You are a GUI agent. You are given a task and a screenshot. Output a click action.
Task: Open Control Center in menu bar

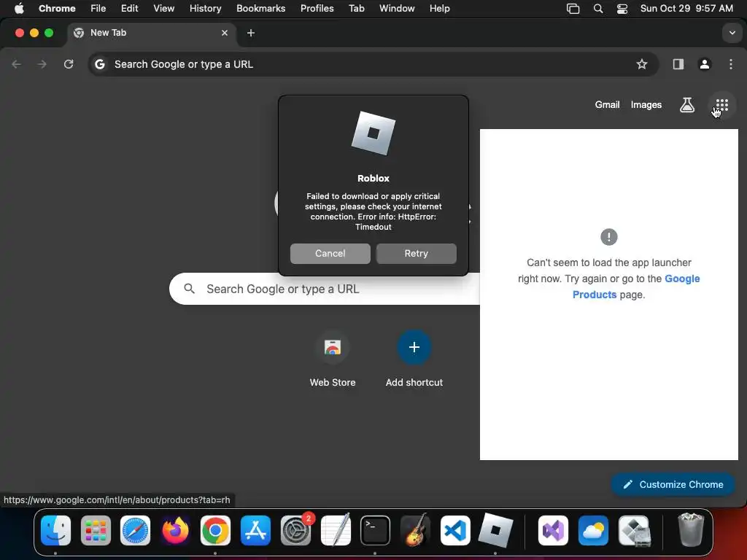click(x=622, y=8)
